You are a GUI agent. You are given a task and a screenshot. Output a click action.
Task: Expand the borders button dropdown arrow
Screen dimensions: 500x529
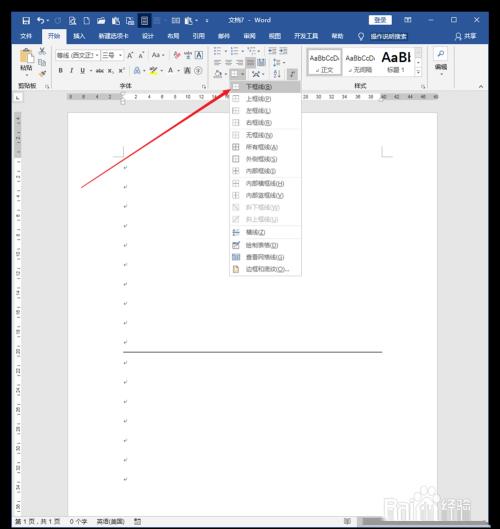(242, 74)
